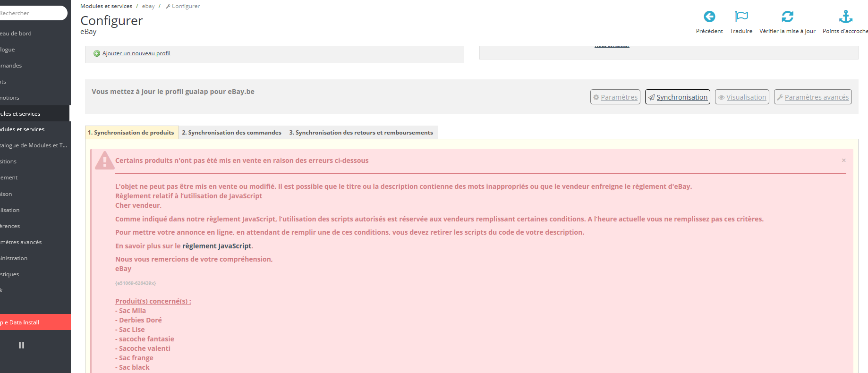Open the Paramètres button
Screen dimensions: 868x373
point(615,97)
